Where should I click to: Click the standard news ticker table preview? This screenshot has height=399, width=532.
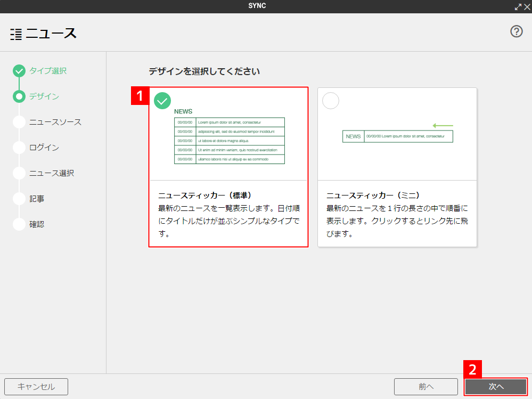click(x=230, y=141)
